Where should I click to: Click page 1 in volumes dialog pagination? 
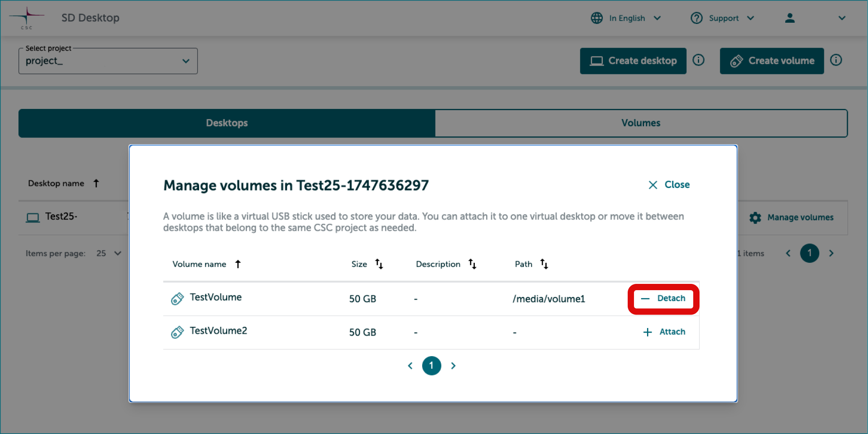point(431,366)
